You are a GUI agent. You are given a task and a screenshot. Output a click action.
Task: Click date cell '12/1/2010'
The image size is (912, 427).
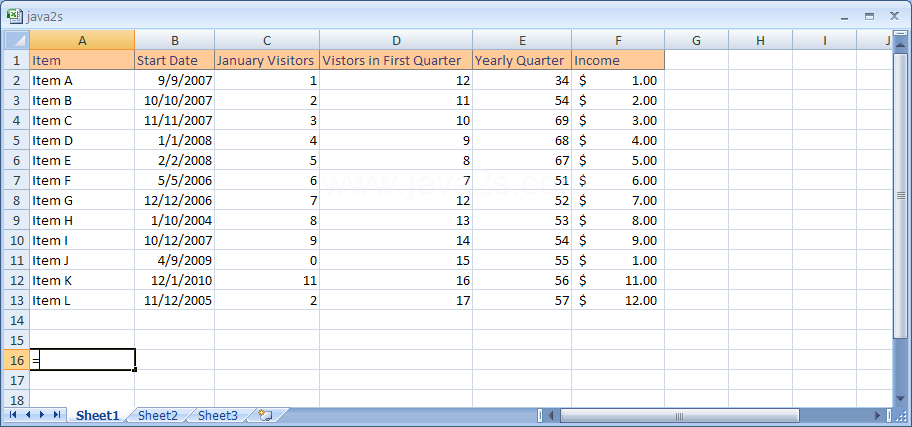[174, 280]
